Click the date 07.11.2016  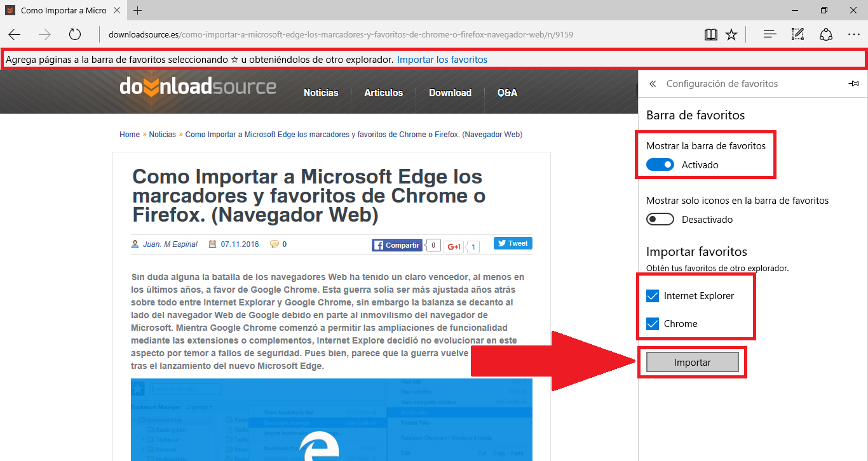[x=240, y=244]
